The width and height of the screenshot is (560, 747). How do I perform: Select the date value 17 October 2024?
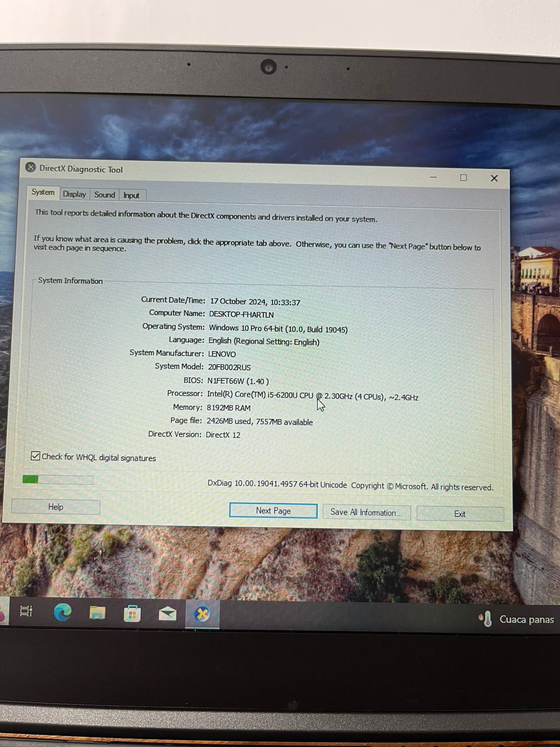[x=238, y=301]
